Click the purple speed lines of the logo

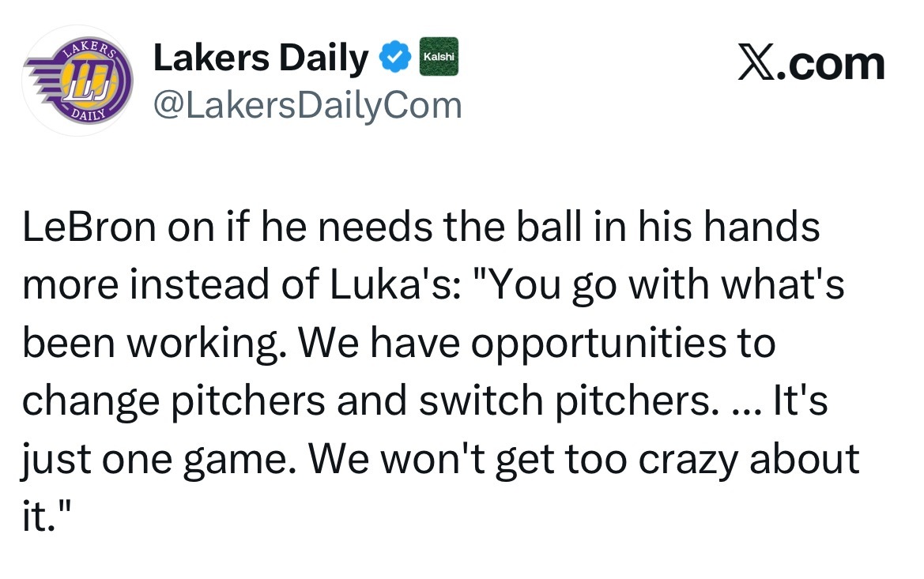click(x=44, y=81)
